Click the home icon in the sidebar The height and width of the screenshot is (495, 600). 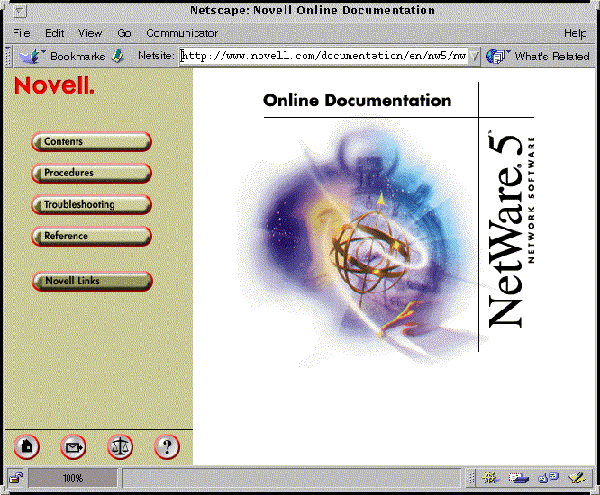point(29,447)
